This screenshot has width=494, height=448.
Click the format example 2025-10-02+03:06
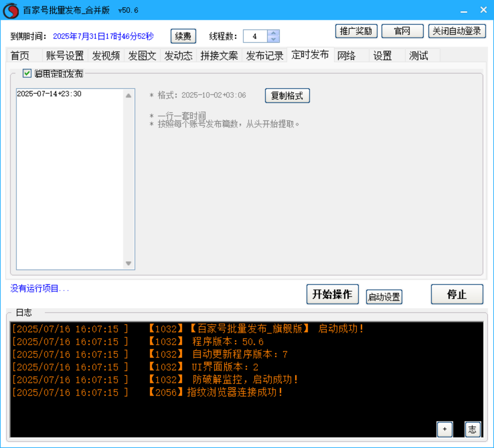[214, 95]
